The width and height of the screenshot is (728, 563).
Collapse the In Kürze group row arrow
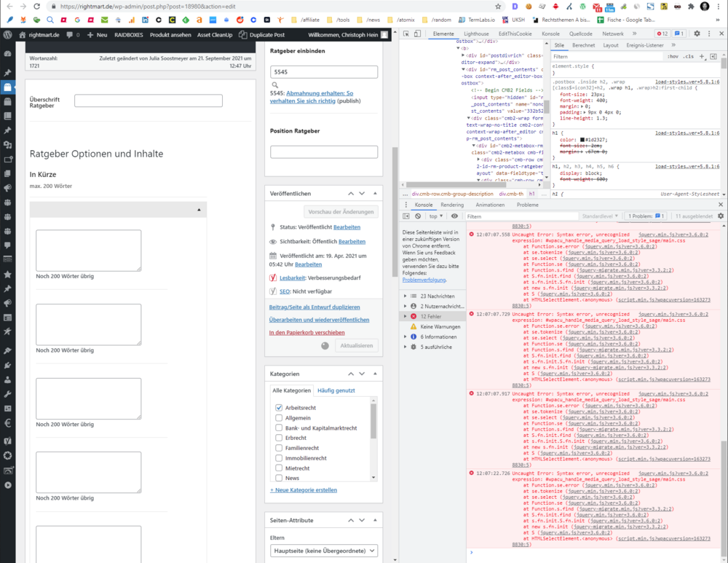[199, 210]
